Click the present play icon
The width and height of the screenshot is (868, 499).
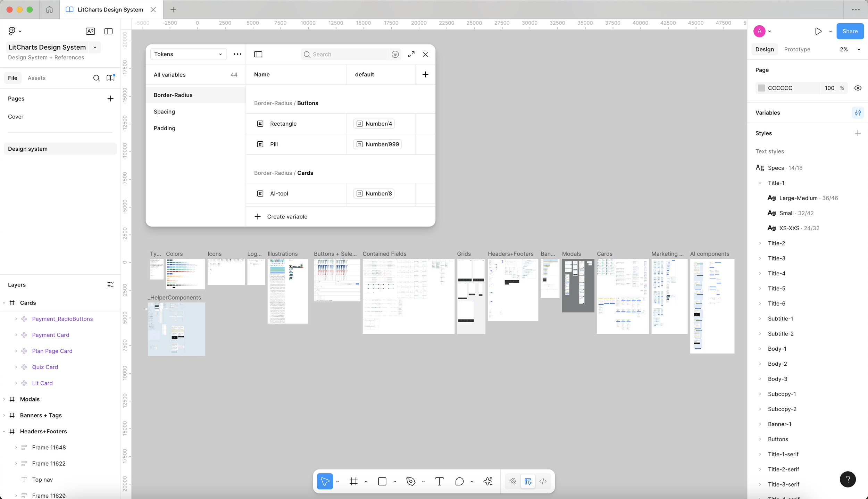(x=818, y=31)
